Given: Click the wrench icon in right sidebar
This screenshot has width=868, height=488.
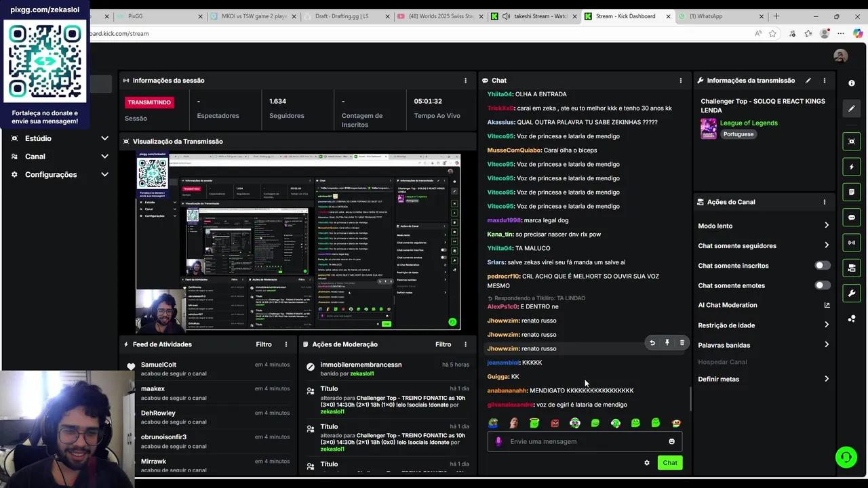Looking at the screenshot, I should click(x=852, y=293).
